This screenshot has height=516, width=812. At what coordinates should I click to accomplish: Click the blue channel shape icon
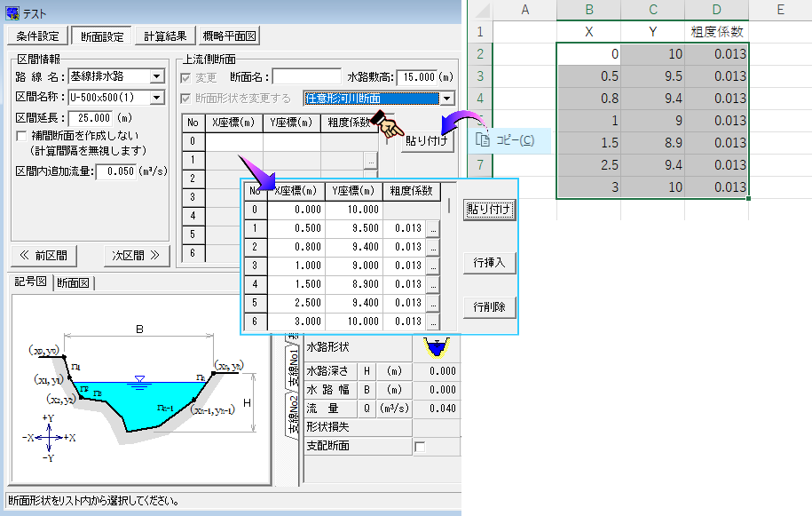click(x=436, y=345)
